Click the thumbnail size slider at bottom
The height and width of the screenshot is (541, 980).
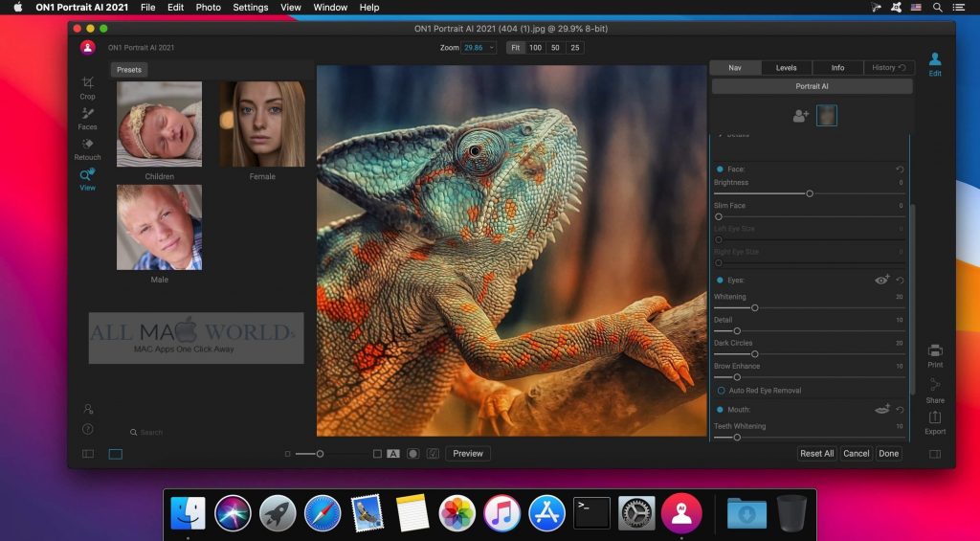tap(320, 454)
